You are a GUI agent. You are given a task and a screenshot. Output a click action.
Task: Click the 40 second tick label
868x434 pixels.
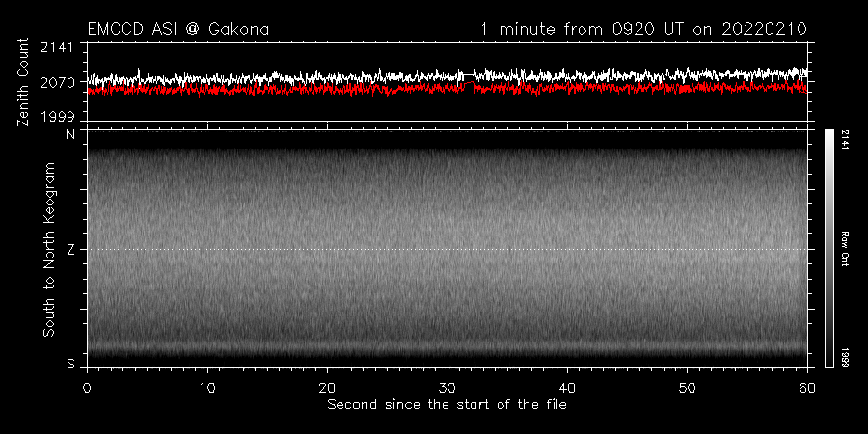[x=567, y=388]
